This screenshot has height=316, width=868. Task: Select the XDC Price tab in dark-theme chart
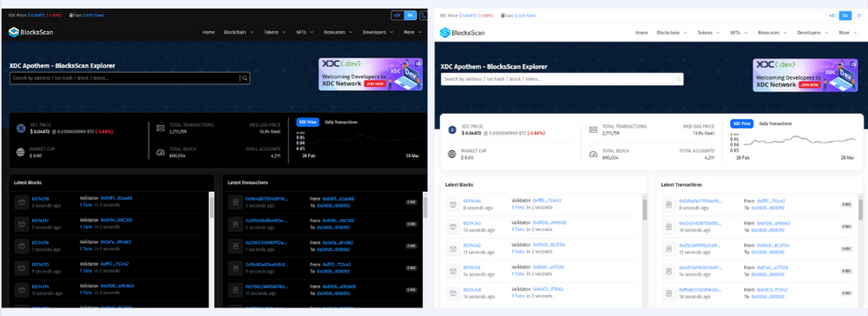(x=307, y=122)
